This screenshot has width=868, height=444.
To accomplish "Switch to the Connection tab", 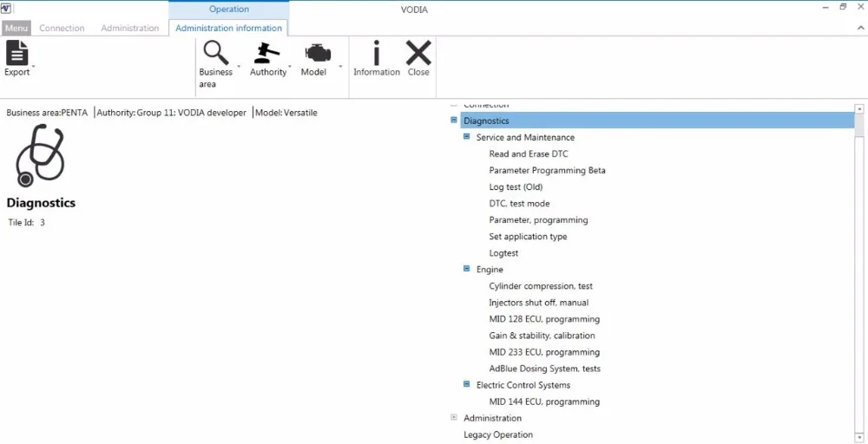I will click(62, 29).
